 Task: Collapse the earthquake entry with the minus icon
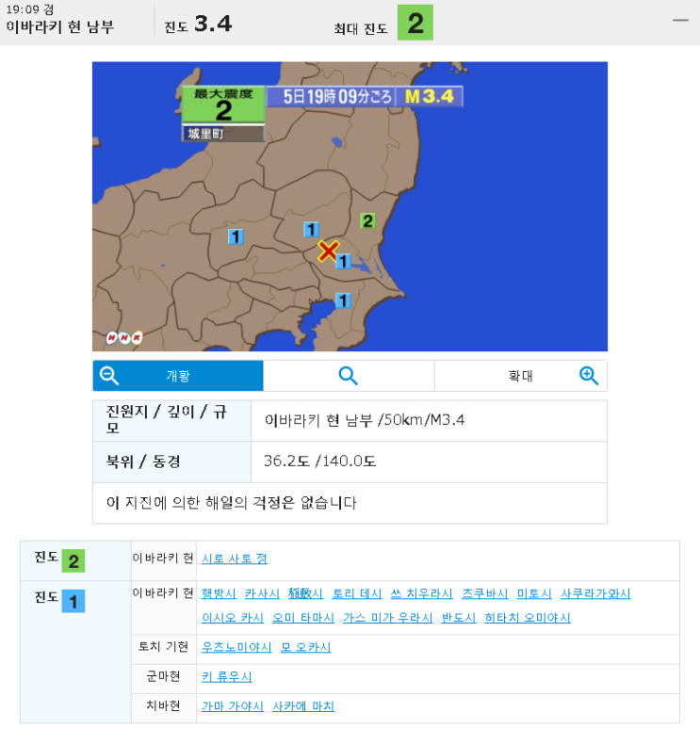point(680,21)
